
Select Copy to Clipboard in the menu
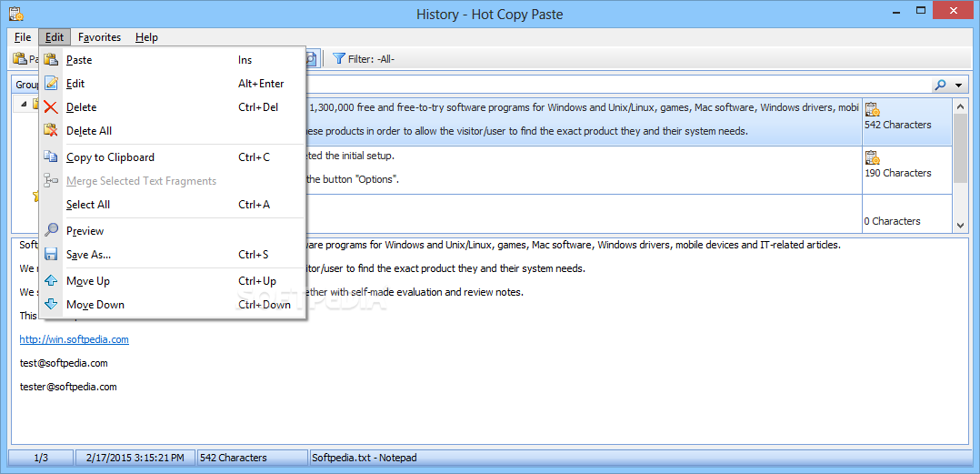point(173,157)
